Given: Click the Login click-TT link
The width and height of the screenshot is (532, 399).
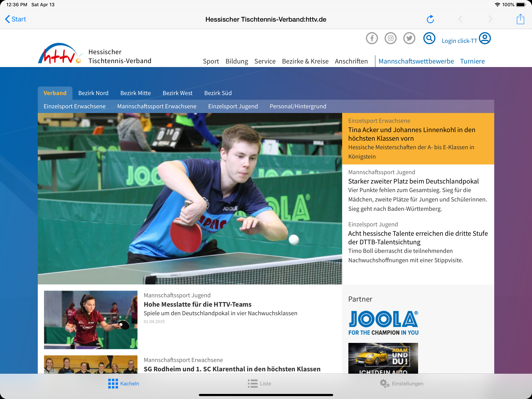Looking at the screenshot, I should pos(459,41).
